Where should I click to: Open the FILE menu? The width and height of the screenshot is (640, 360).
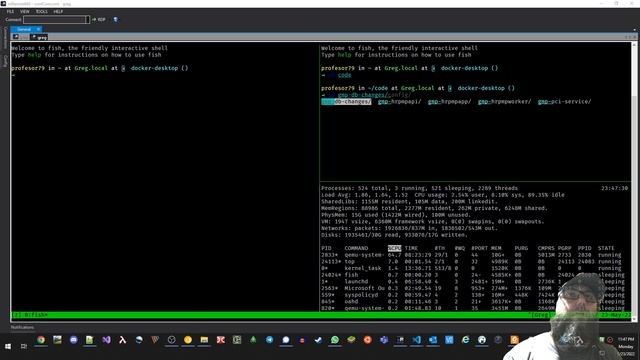pos(10,11)
